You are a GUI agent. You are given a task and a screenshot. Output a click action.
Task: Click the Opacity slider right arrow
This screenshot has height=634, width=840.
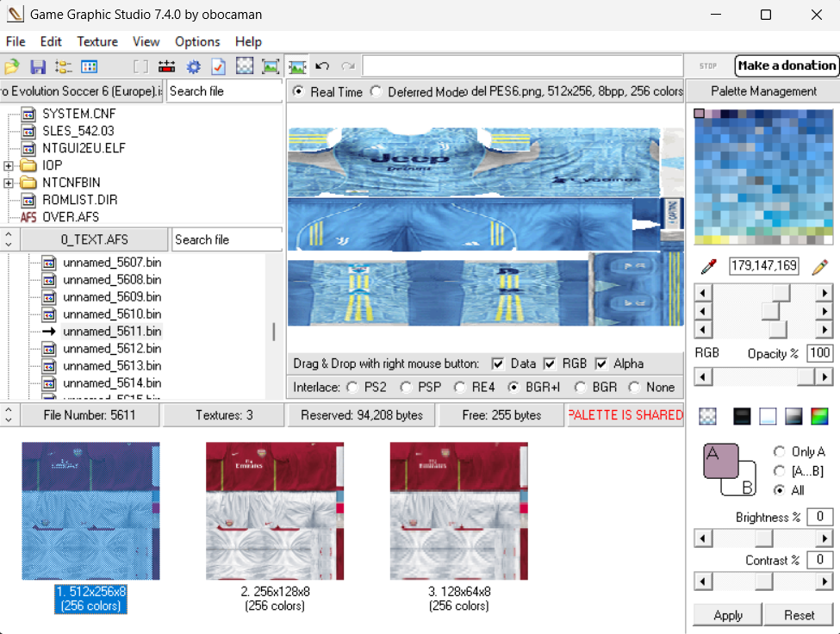(824, 377)
